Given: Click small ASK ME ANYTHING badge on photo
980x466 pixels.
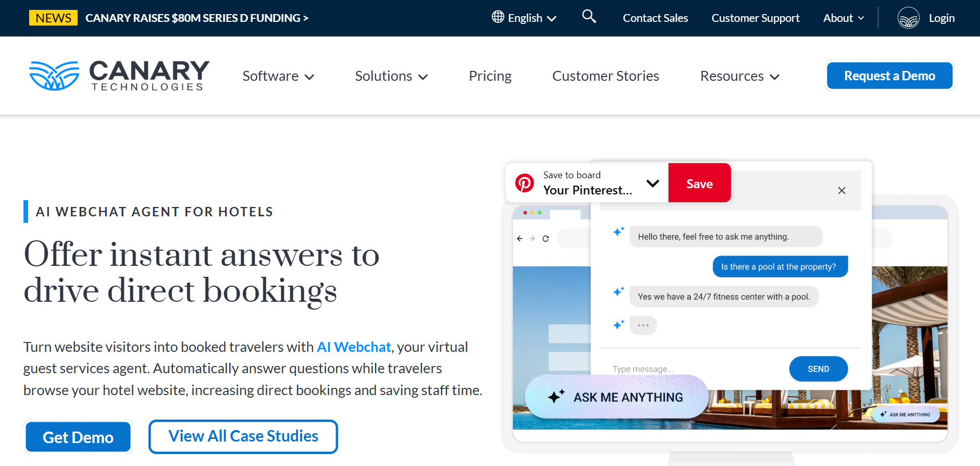Looking at the screenshot, I should pyautogui.click(x=905, y=414).
